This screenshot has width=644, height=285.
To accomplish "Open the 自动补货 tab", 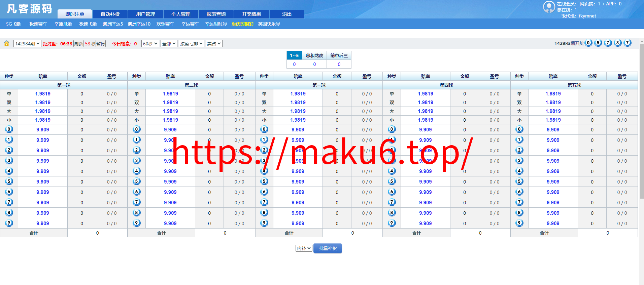I will click(x=110, y=14).
